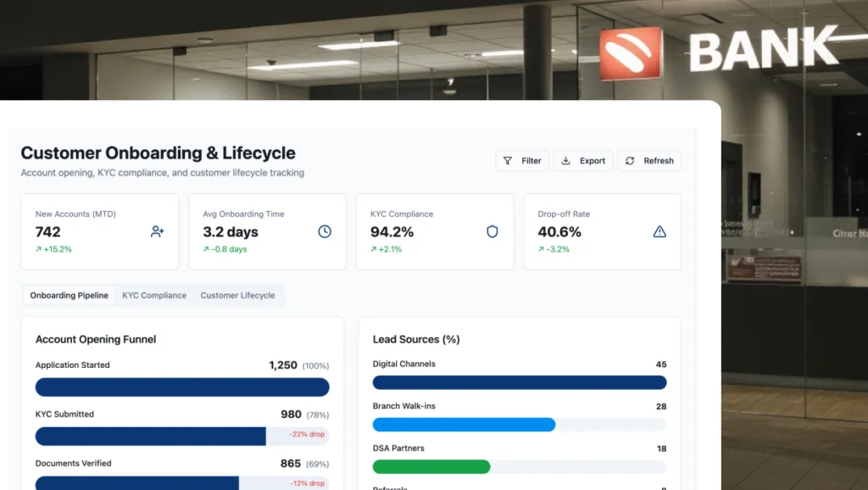The height and width of the screenshot is (490, 868).
Task: Click the shield icon in KYC Compliance card
Action: click(492, 231)
